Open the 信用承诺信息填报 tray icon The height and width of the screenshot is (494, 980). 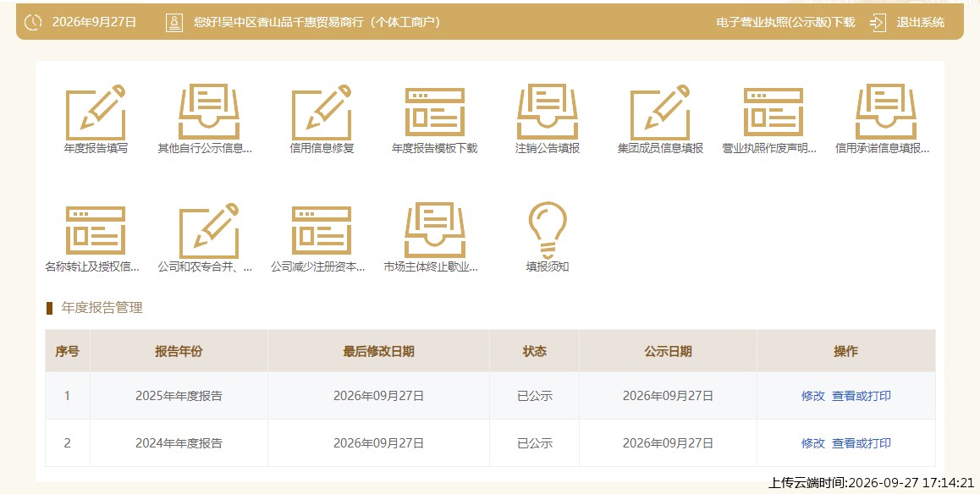(x=885, y=112)
